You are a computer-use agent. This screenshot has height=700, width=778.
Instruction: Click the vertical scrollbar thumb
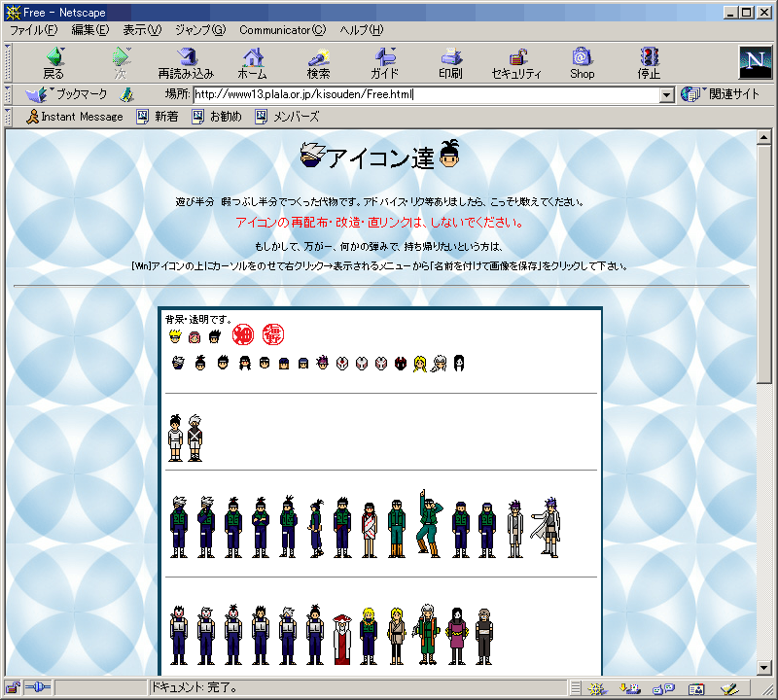(764, 263)
